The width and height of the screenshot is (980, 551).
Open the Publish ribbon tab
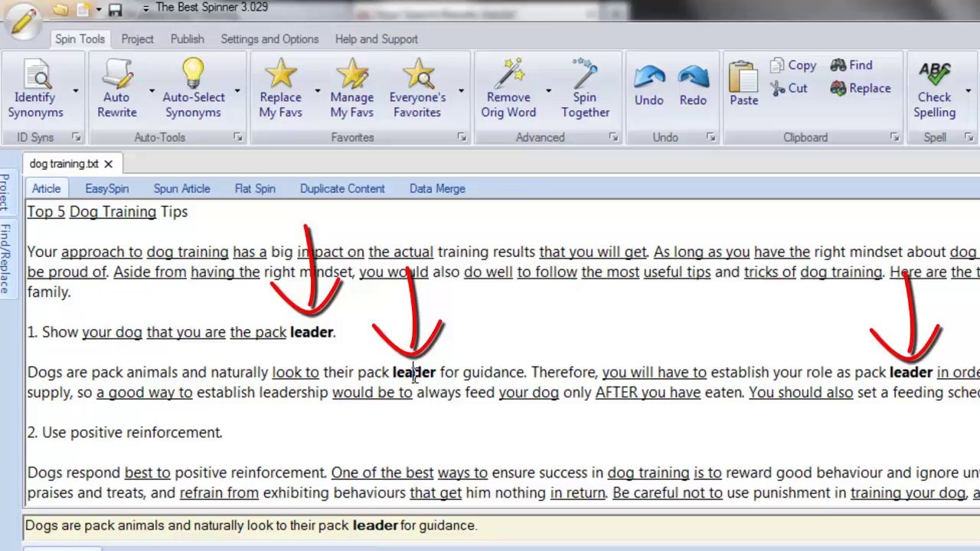tap(188, 39)
